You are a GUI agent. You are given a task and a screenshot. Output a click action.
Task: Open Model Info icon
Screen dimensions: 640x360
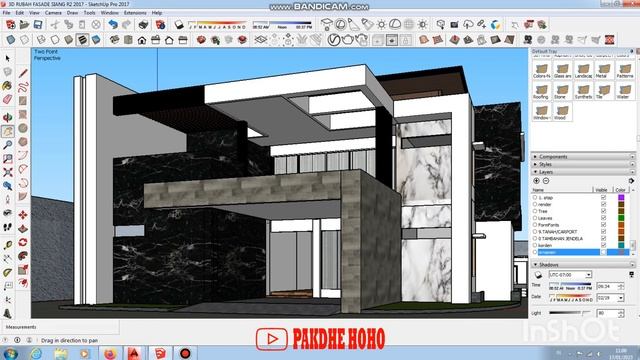(x=160, y=25)
